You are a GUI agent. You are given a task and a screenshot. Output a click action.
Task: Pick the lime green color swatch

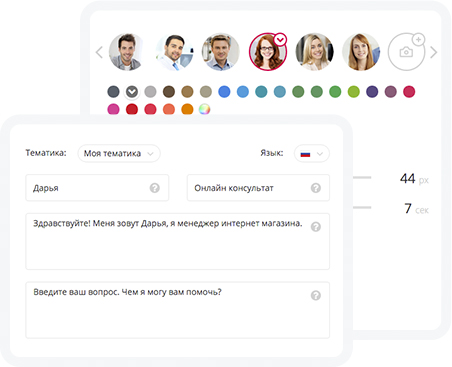click(354, 91)
